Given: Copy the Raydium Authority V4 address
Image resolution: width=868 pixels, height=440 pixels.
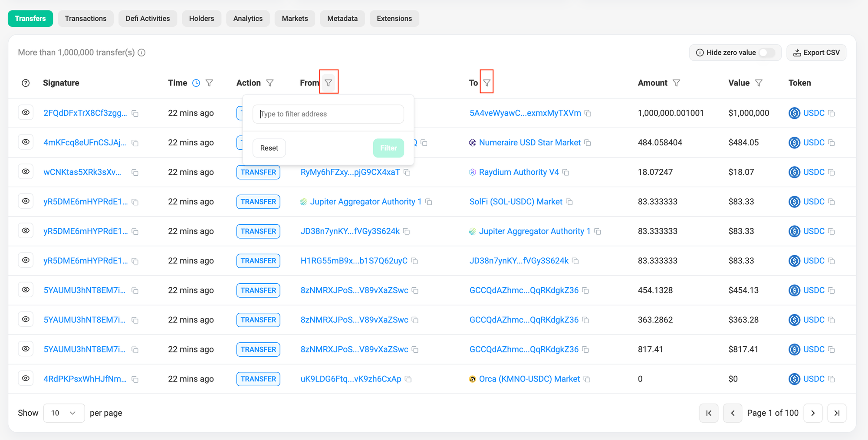Looking at the screenshot, I should coord(566,172).
